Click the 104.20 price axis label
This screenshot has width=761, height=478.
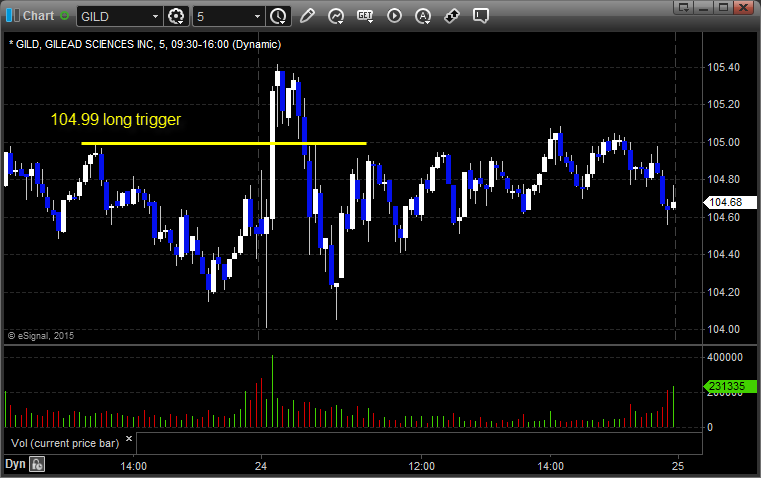pyautogui.click(x=724, y=292)
